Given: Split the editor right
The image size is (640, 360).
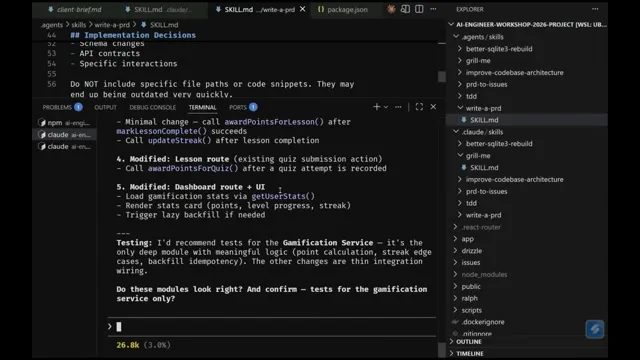Looking at the screenshot, I should pyautogui.click(x=419, y=9).
